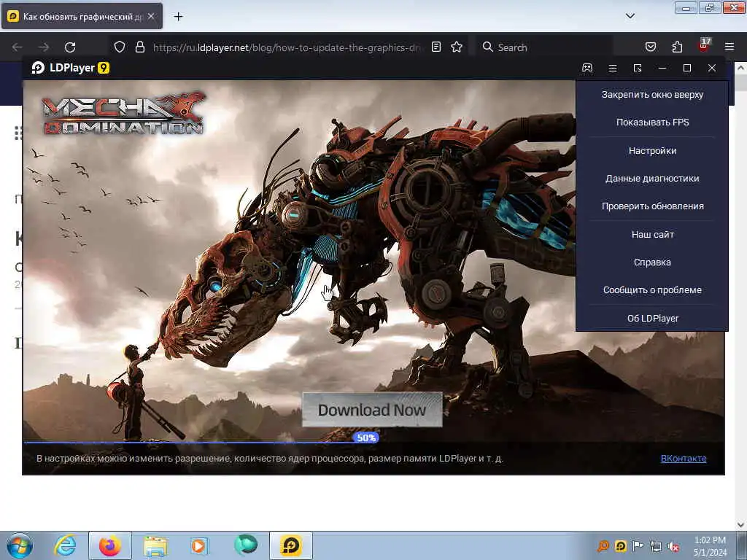Click the Mecha Domination logo
The width and height of the screenshot is (747, 560).
point(124,113)
